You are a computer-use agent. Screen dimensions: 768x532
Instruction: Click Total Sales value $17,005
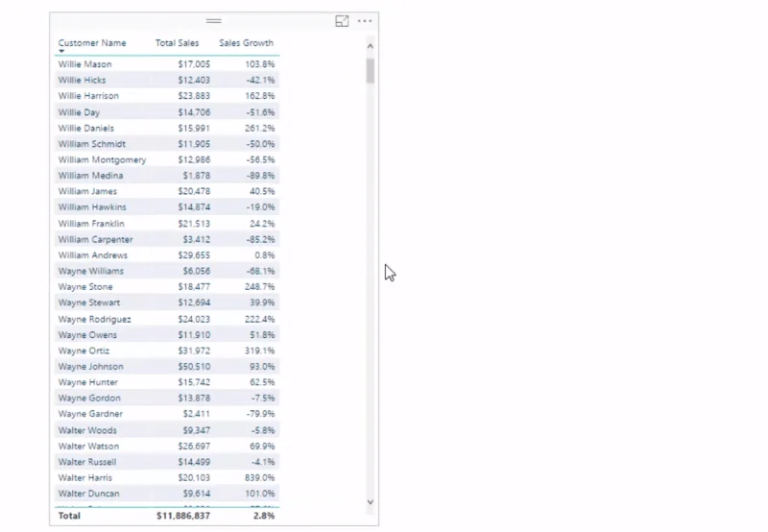(194, 64)
